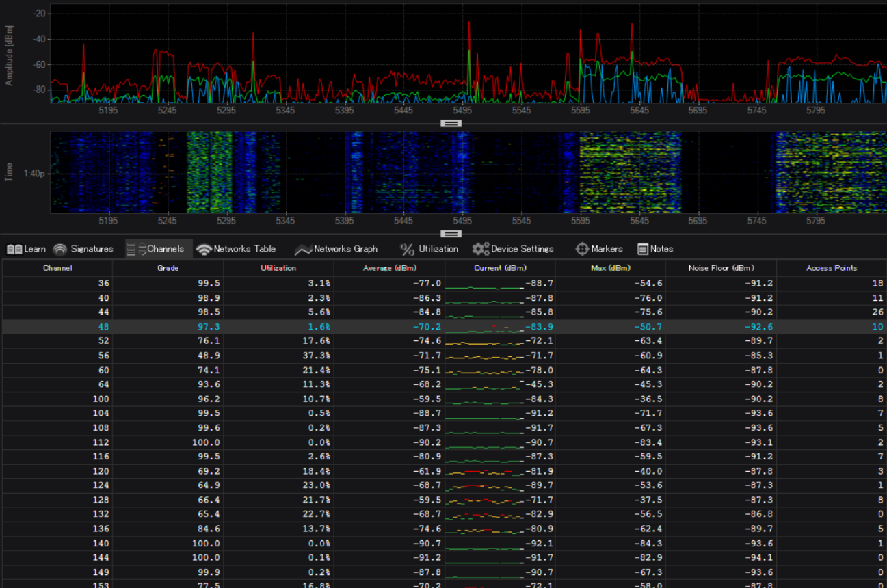Click the Max (dBm) column header

(610, 268)
